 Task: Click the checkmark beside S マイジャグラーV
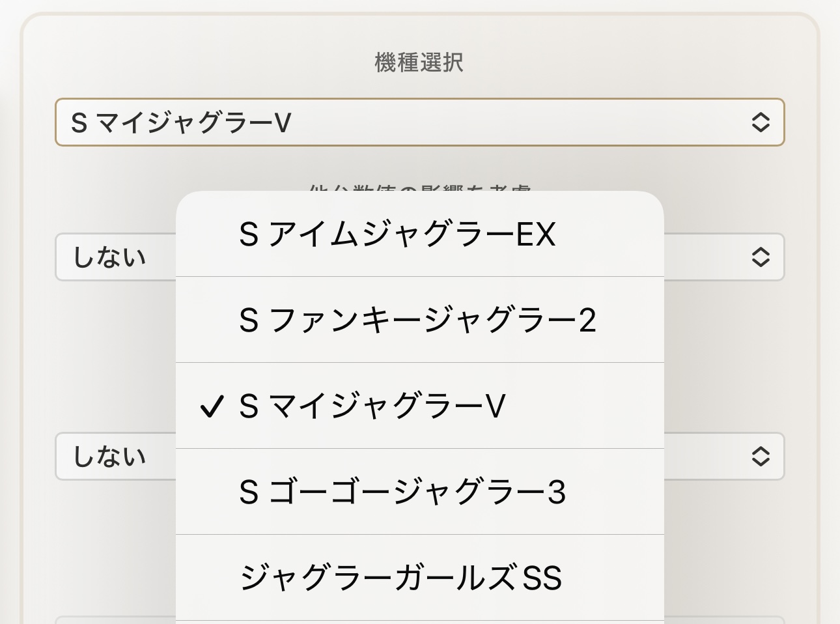tap(211, 407)
